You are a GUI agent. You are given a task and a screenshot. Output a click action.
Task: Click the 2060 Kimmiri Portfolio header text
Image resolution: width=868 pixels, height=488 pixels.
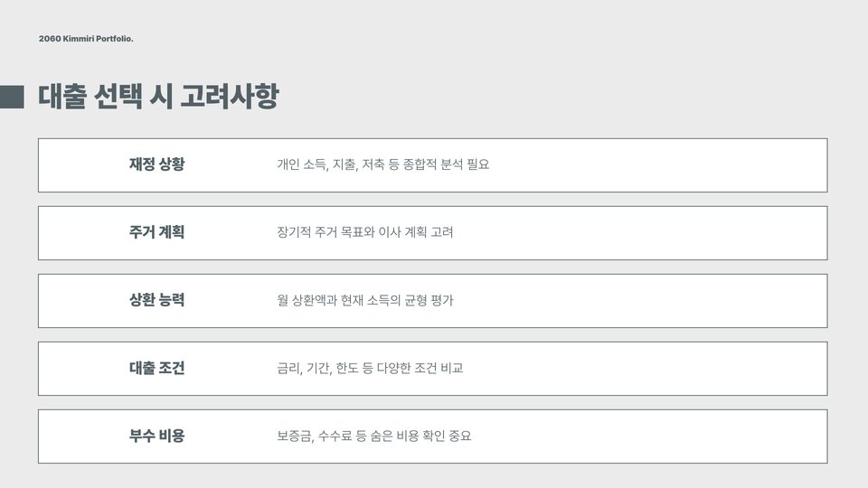[x=86, y=39]
